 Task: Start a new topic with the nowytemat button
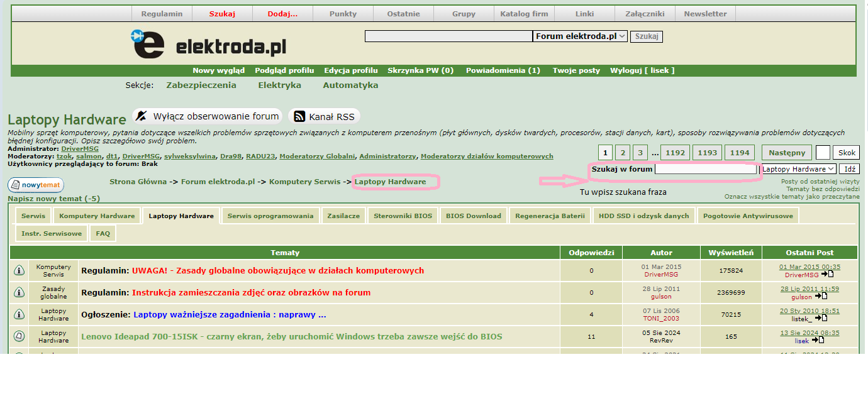click(36, 185)
